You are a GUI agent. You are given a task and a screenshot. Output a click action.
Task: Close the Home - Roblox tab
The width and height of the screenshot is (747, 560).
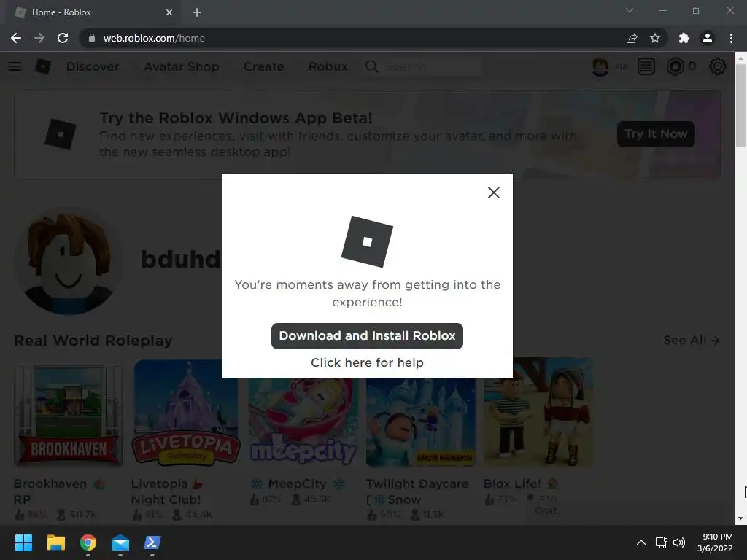tap(169, 12)
